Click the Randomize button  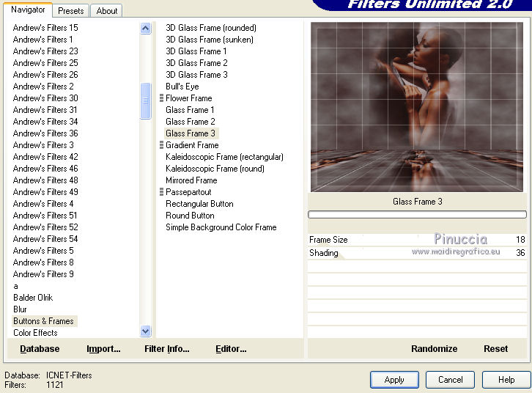tap(434, 348)
